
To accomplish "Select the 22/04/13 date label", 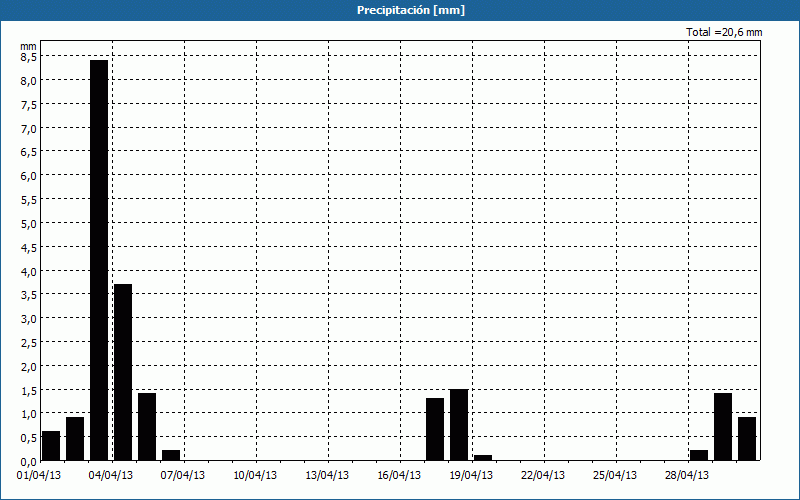I will [543, 475].
